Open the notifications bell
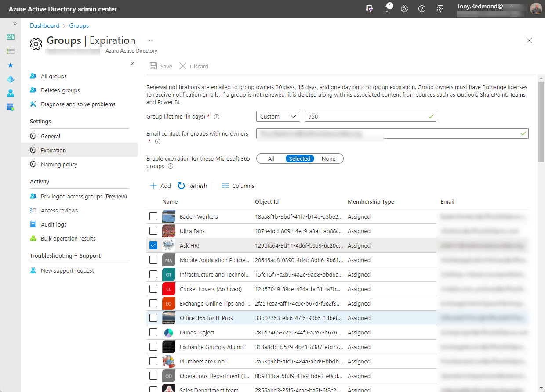Screen dimensions: 545x392 (x=387, y=9)
